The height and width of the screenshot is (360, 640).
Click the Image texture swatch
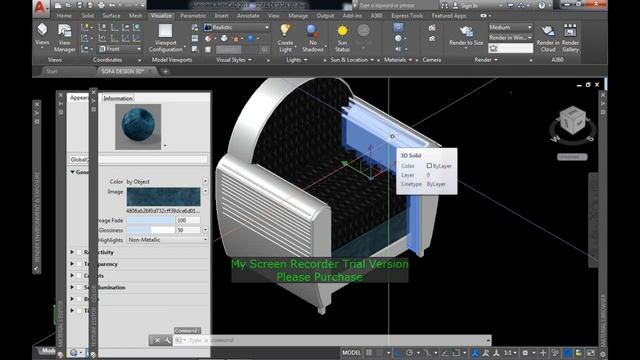(x=164, y=197)
